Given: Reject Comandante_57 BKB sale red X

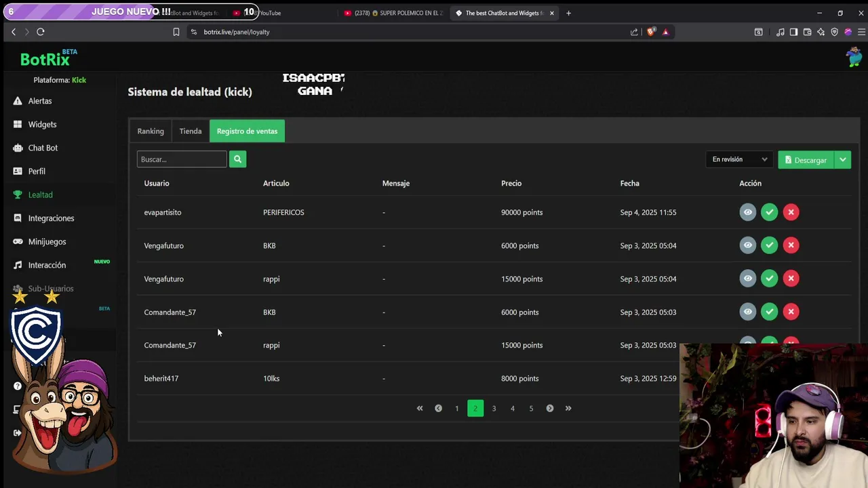Looking at the screenshot, I should (x=791, y=312).
